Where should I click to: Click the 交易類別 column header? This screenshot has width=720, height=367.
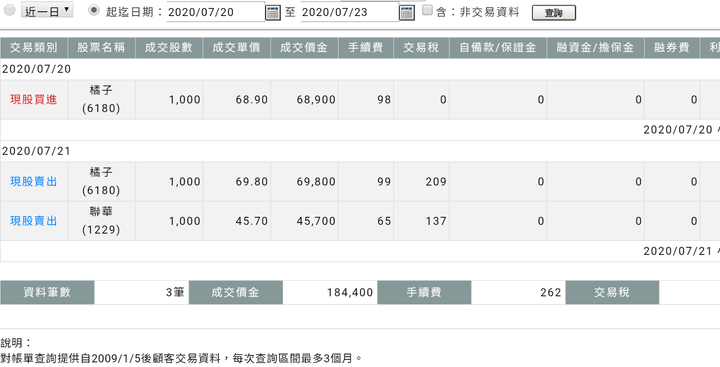point(34,48)
